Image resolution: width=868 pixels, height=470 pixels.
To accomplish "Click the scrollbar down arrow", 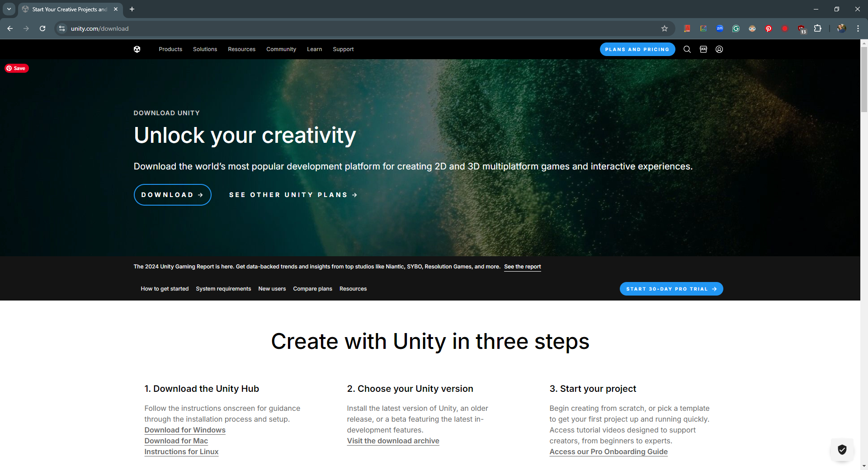I will tap(864, 466).
